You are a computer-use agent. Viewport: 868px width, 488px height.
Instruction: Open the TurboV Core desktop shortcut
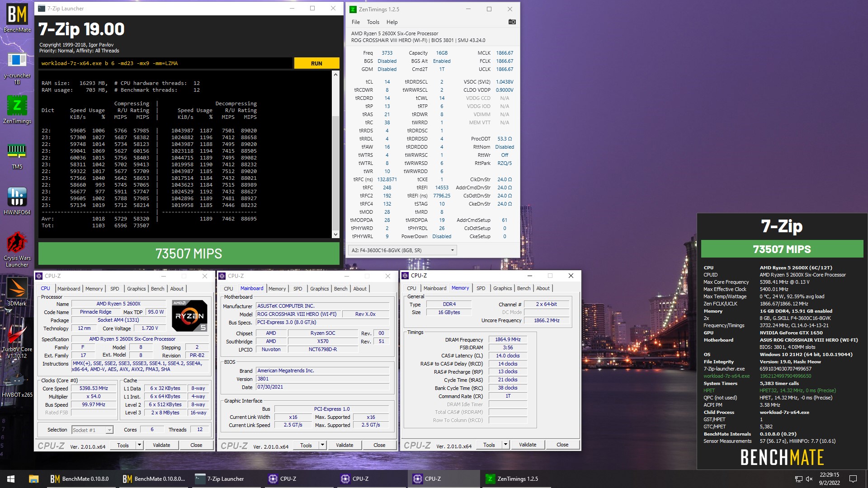[x=17, y=341]
